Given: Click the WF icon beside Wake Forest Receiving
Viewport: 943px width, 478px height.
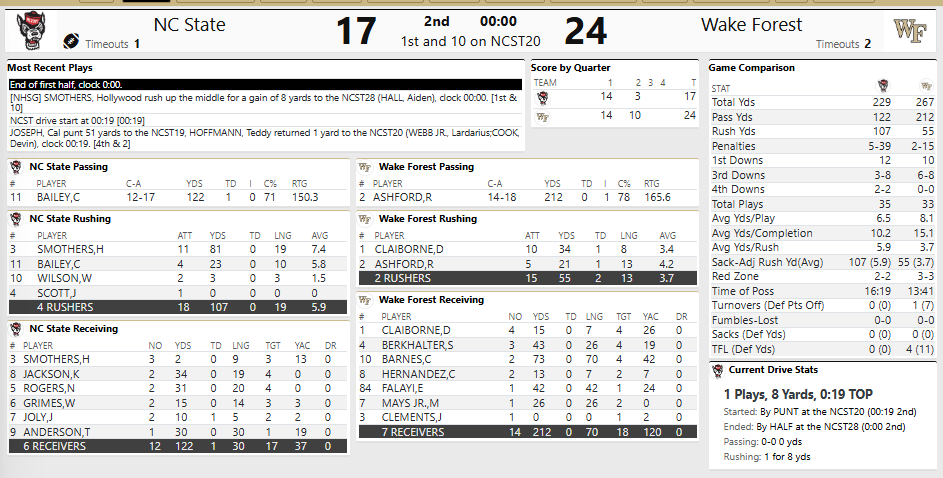Looking at the screenshot, I should pyautogui.click(x=364, y=299).
